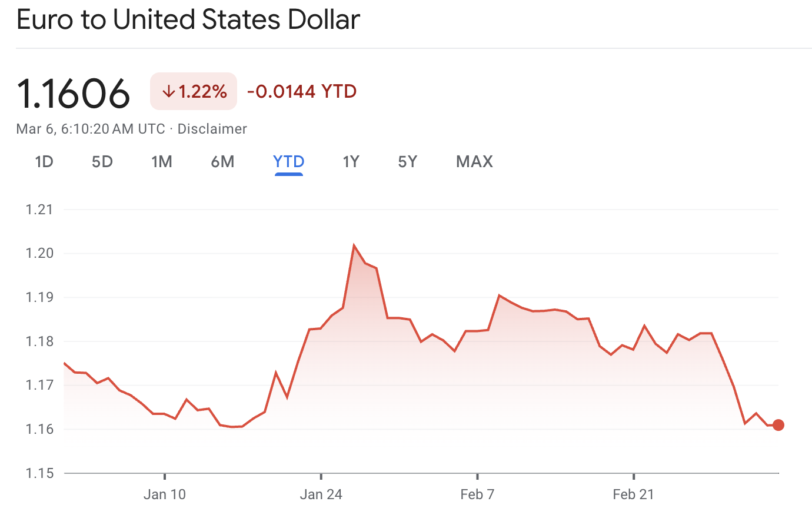Click the 1.21 y-axis label
The height and width of the screenshot is (518, 812).
click(39, 209)
